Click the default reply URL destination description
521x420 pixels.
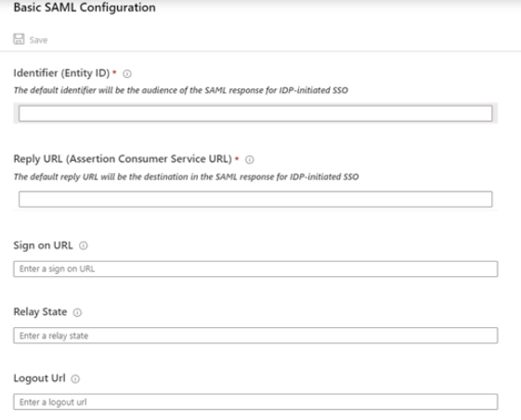coord(186,177)
